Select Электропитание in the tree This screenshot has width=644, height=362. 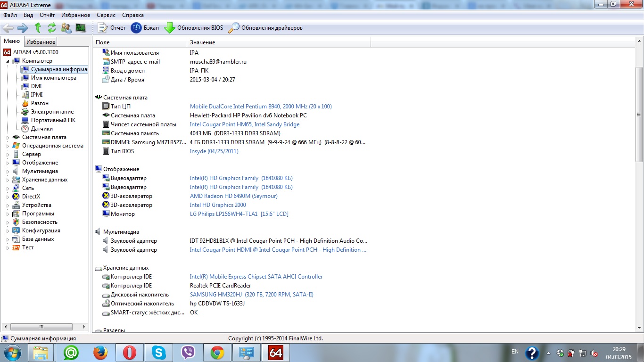click(x=52, y=112)
